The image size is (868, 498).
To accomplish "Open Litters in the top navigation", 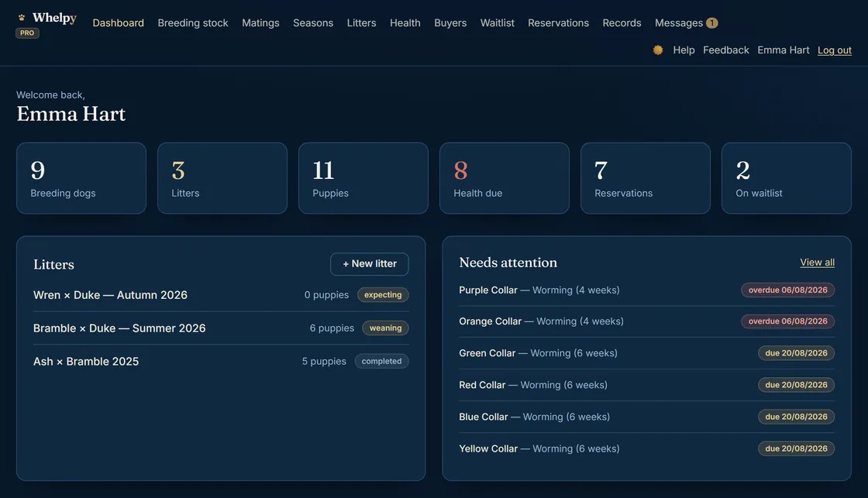I will pyautogui.click(x=361, y=22).
